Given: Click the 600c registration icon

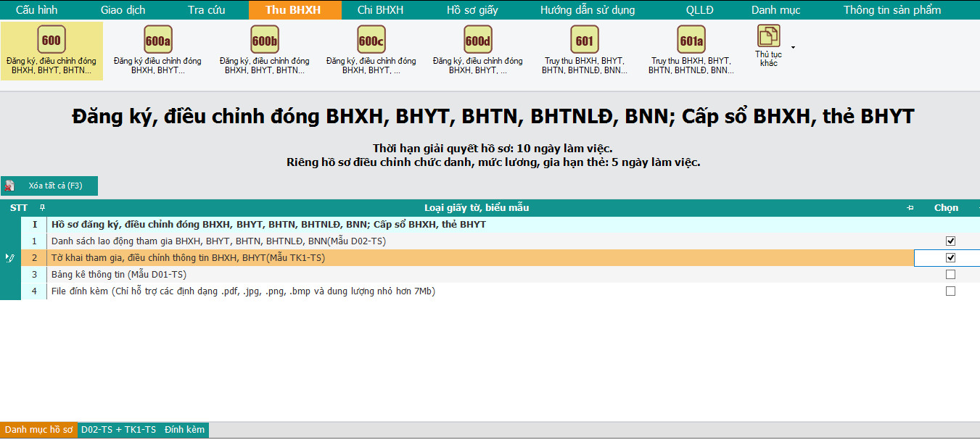Looking at the screenshot, I should tap(371, 41).
